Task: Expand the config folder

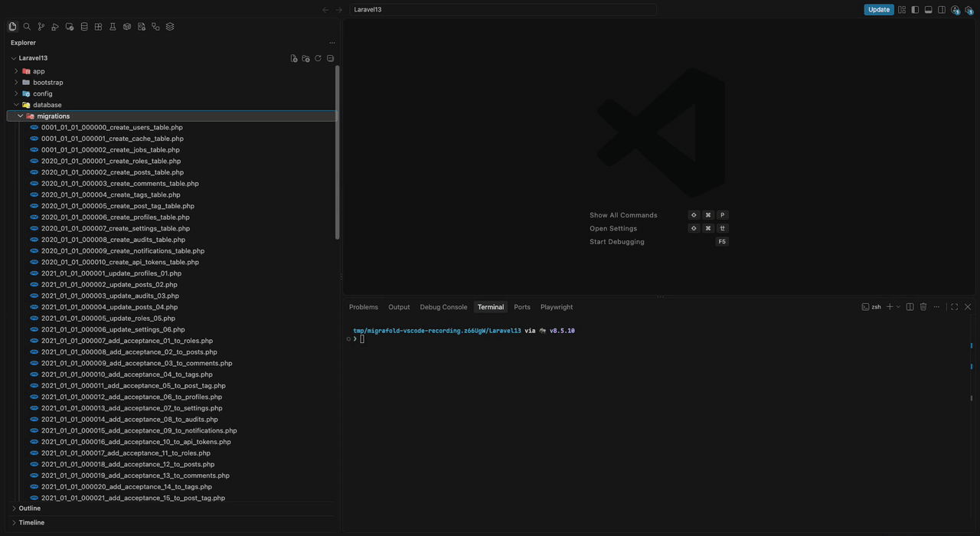Action: click(x=16, y=93)
